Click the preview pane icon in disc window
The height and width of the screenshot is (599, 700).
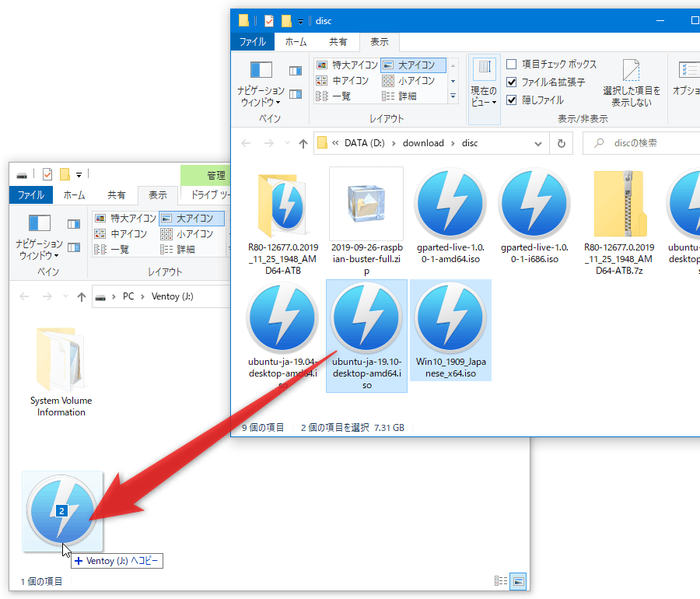point(295,71)
